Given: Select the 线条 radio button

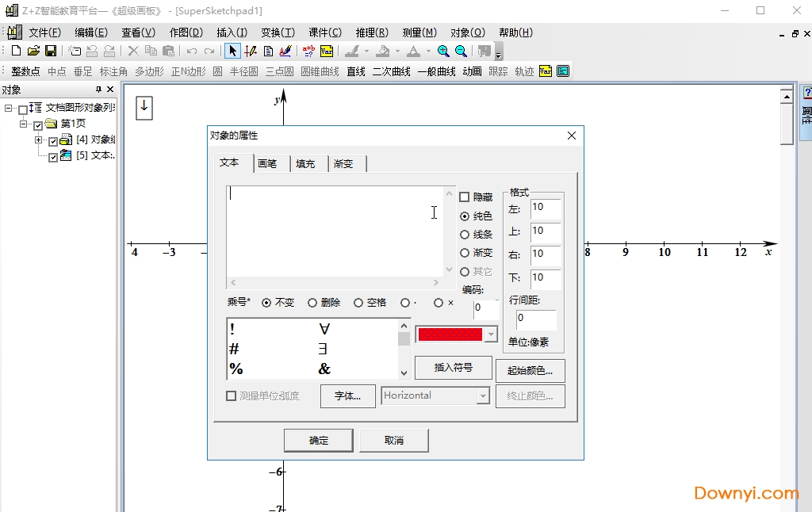Looking at the screenshot, I should click(x=465, y=235).
